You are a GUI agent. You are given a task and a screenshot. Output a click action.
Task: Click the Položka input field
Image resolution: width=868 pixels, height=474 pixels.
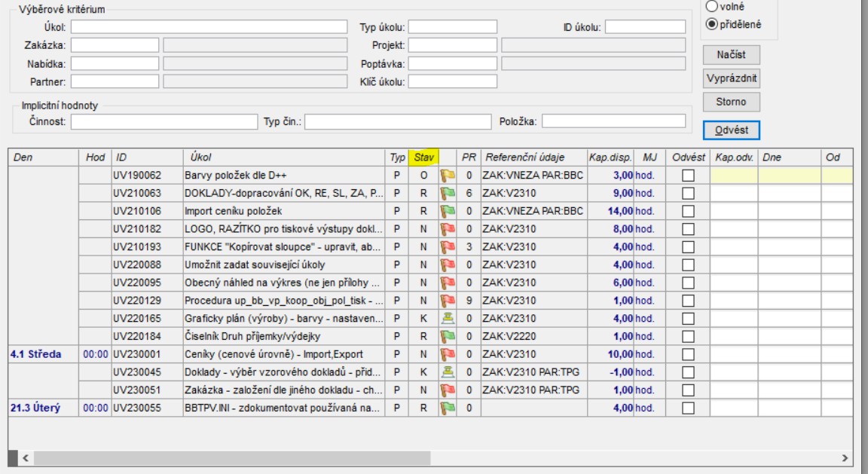[x=613, y=121]
